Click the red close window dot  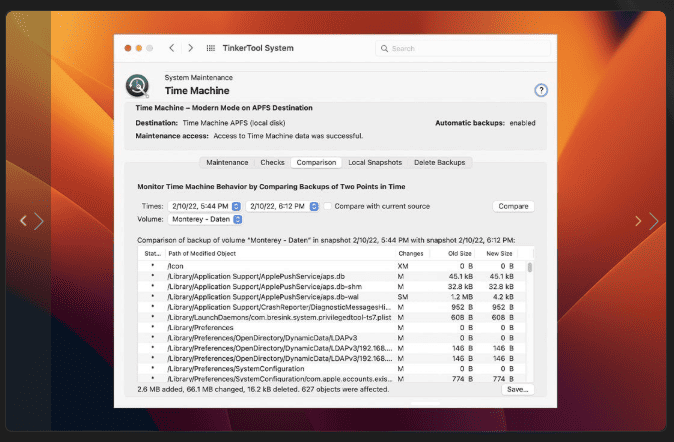click(x=128, y=48)
